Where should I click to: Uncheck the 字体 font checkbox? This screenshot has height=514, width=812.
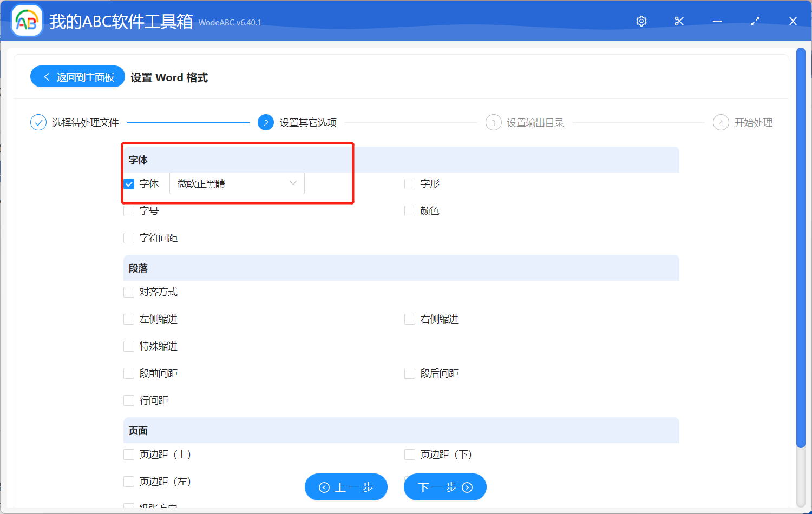pyautogui.click(x=128, y=183)
